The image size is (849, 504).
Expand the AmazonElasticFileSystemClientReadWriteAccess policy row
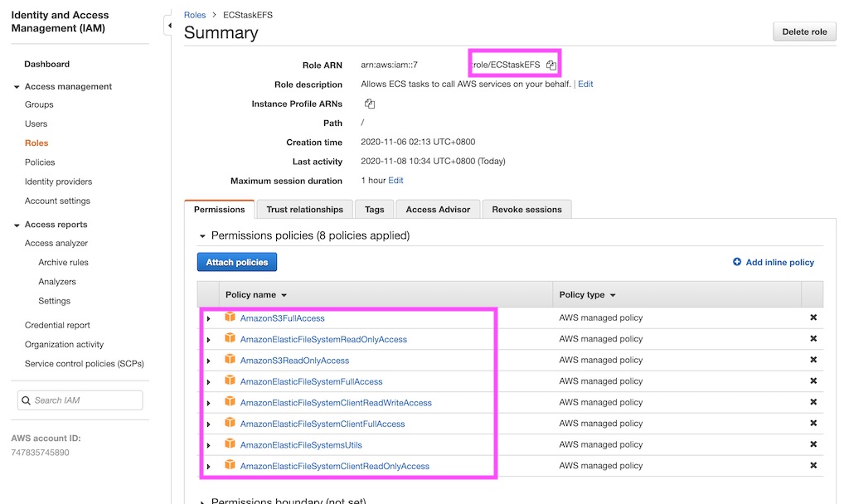pos(208,404)
